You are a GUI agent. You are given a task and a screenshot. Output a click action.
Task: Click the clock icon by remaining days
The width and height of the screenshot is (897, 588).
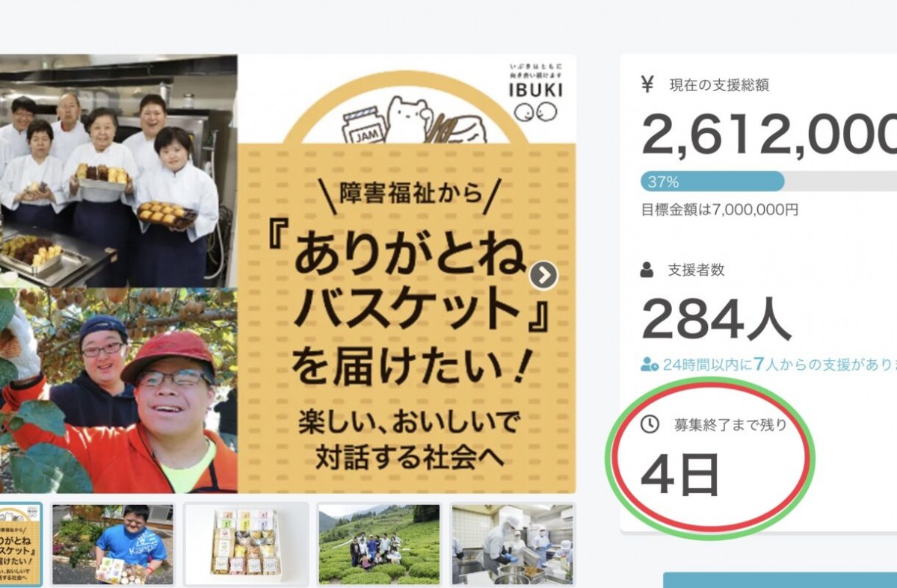point(650,424)
